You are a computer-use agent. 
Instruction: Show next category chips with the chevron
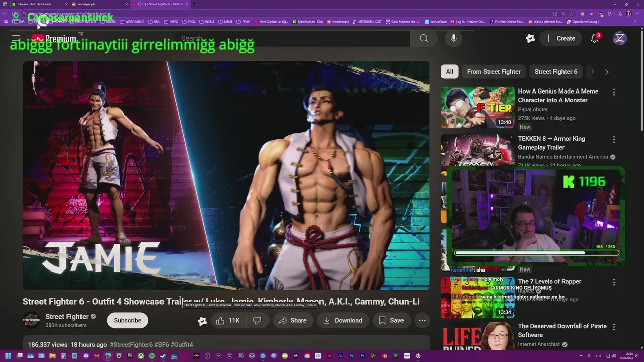tap(607, 72)
